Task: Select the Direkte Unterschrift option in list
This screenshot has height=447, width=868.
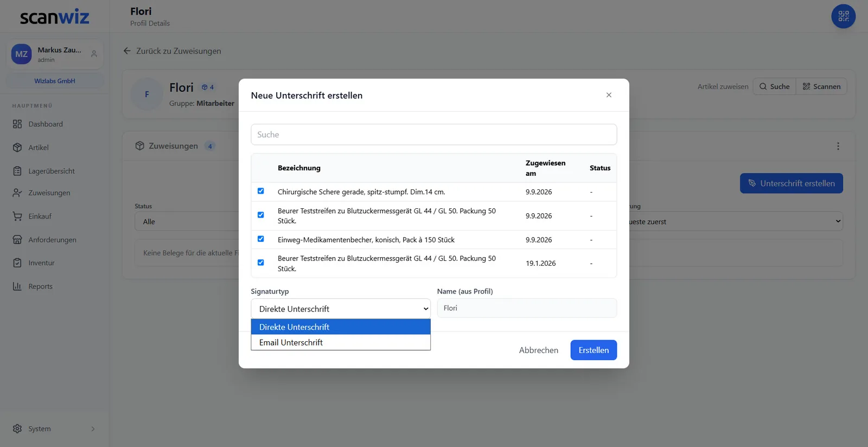Action: (x=341, y=327)
